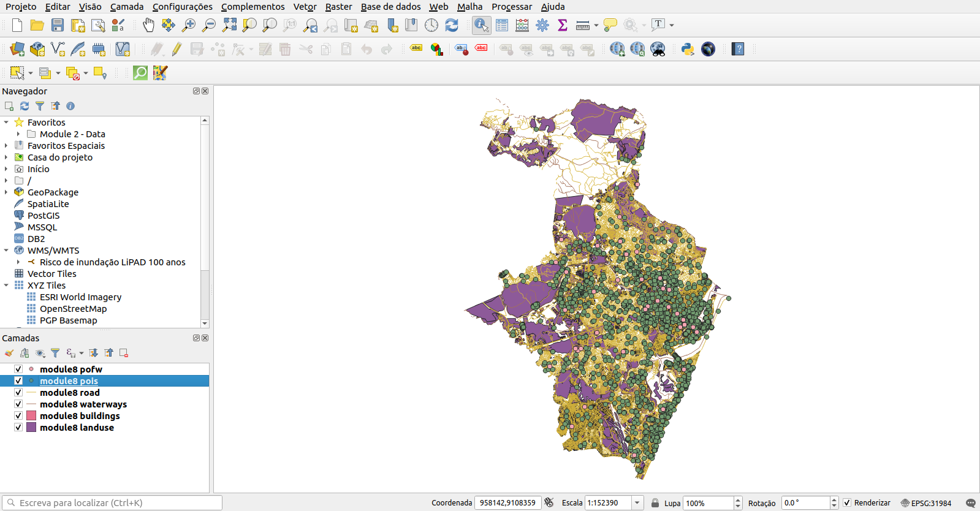
Task: Click the Refresh map icon
Action: click(x=452, y=25)
